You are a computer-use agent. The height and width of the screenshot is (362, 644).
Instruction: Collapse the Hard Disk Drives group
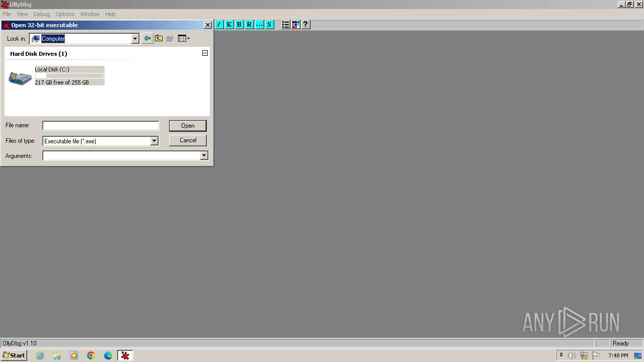pos(205,53)
